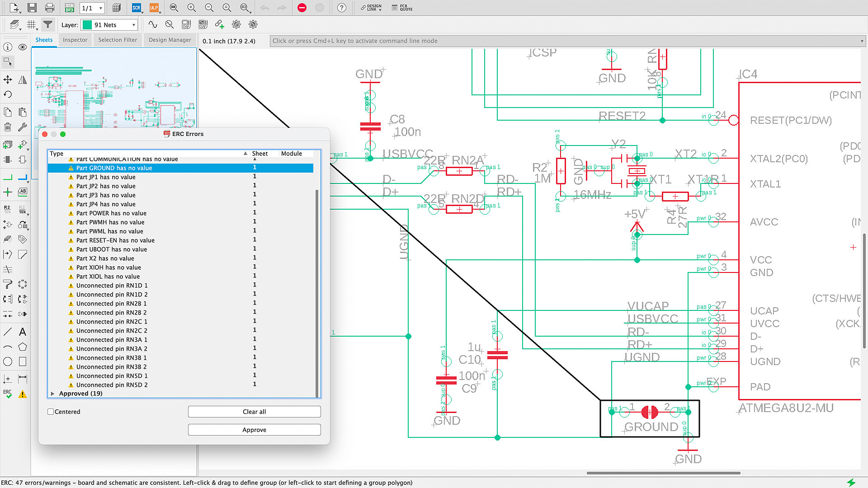Select 'Unconnected pin RN1D 1' row

pyautogui.click(x=180, y=286)
